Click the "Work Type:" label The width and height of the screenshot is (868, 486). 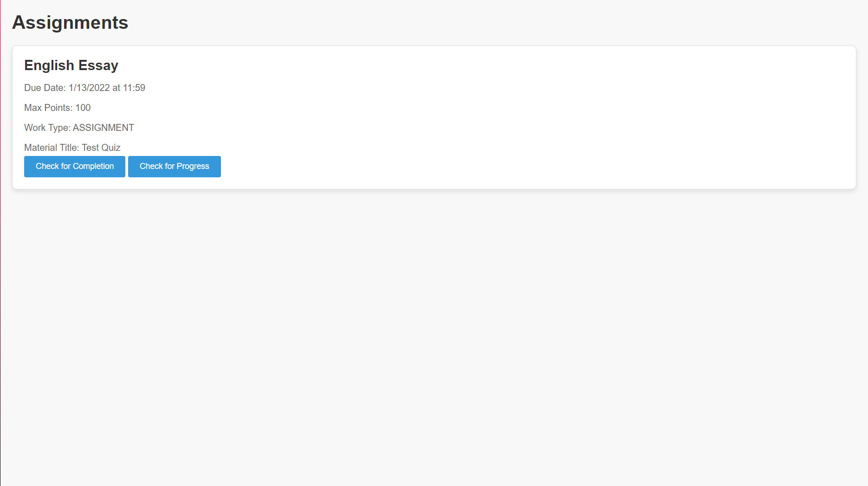pyautogui.click(x=47, y=128)
